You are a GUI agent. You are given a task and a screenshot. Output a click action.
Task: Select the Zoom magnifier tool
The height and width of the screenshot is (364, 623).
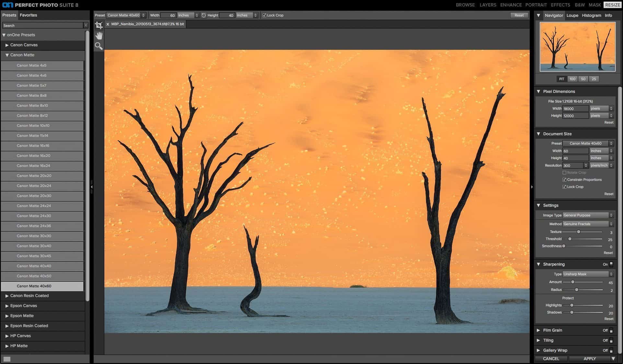pyautogui.click(x=99, y=46)
